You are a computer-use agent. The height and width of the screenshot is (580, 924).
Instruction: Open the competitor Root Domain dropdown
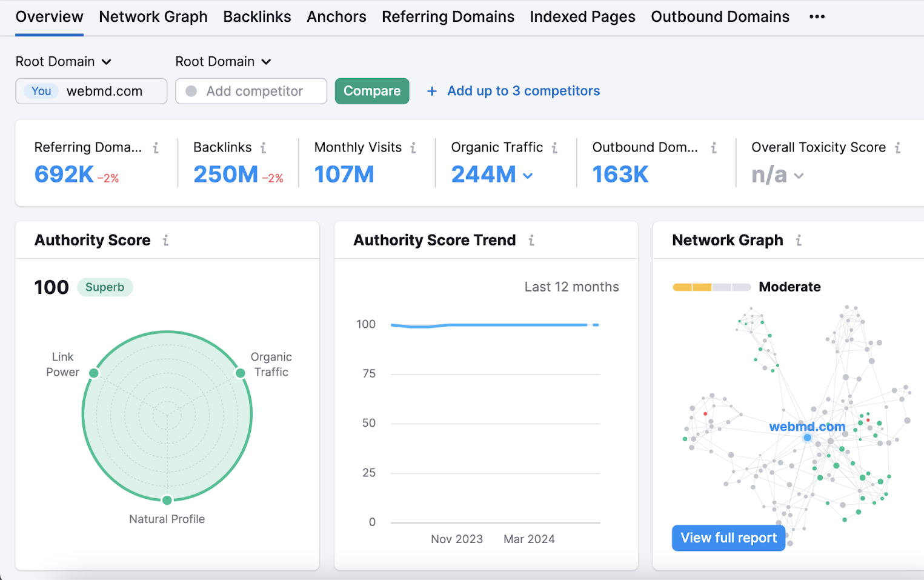[x=223, y=61]
